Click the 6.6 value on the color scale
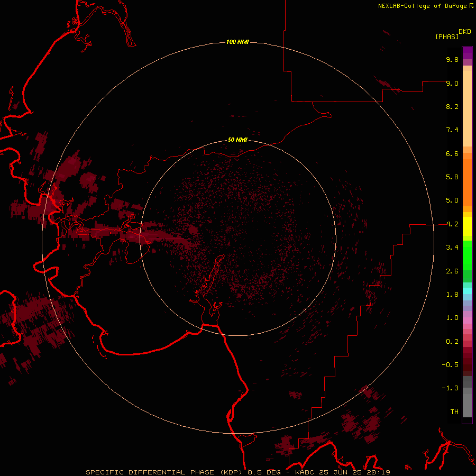Viewport: 476px width, 476px height. point(452,153)
